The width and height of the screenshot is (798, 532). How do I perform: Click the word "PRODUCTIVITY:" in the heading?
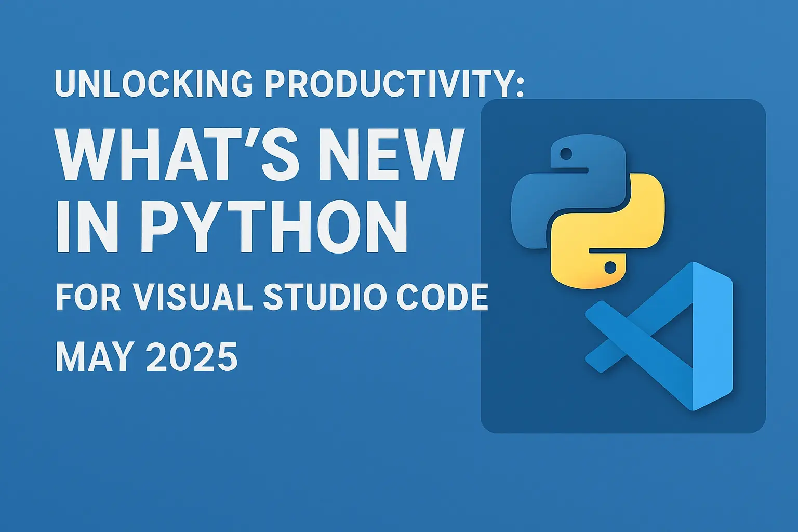click(x=394, y=83)
